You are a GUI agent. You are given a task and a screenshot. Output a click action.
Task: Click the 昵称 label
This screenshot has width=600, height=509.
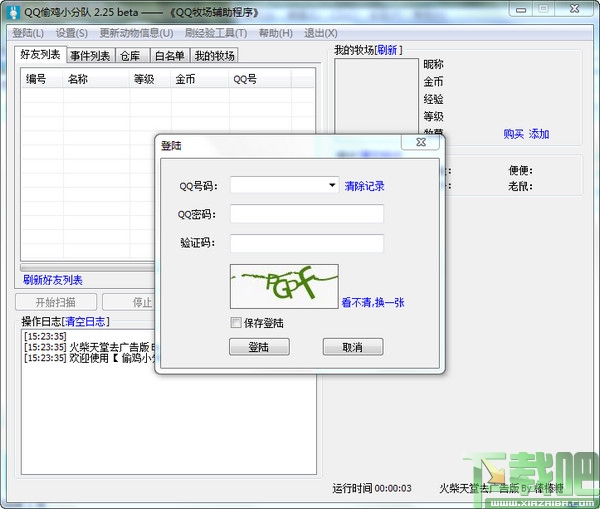coord(434,64)
